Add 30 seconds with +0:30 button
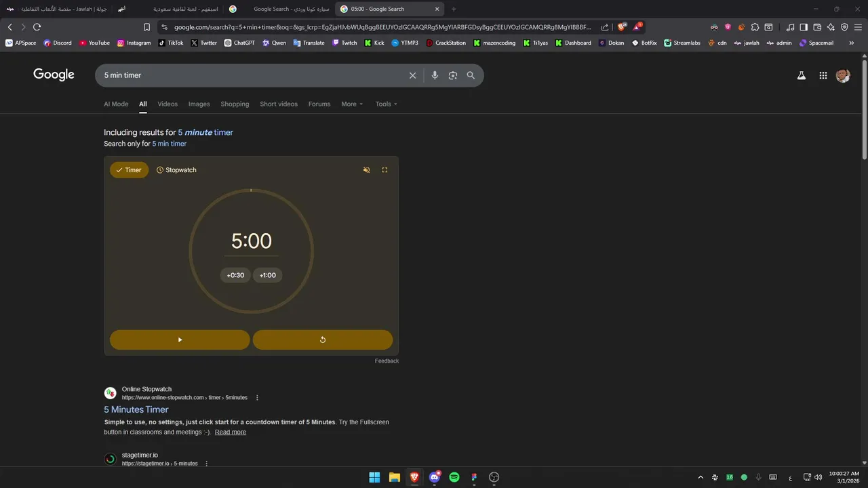 coord(235,275)
